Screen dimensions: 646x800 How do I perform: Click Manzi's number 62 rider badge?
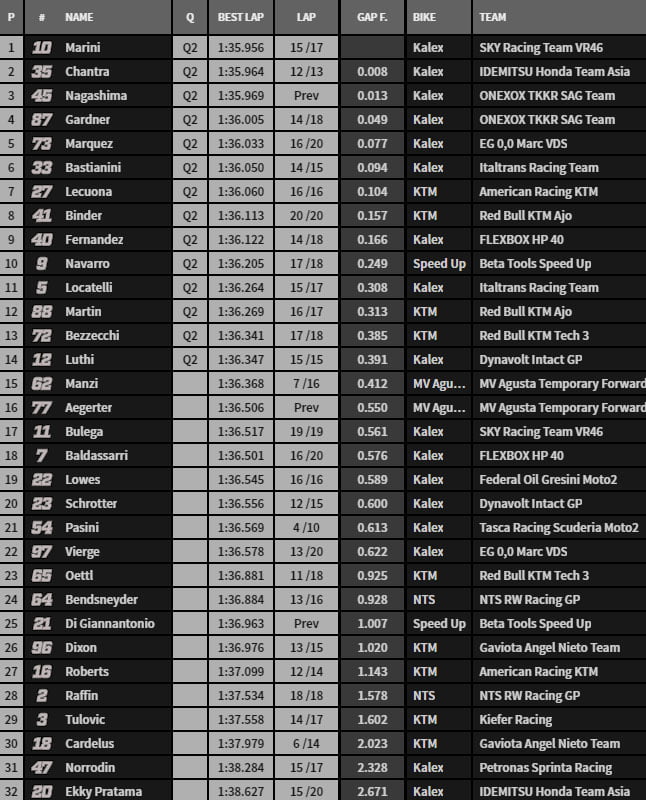tap(41, 384)
